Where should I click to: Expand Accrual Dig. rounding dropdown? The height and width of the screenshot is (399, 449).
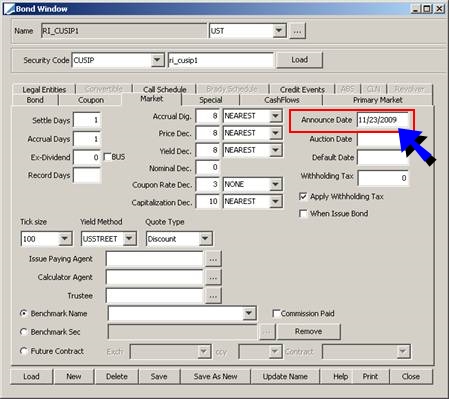pos(275,116)
